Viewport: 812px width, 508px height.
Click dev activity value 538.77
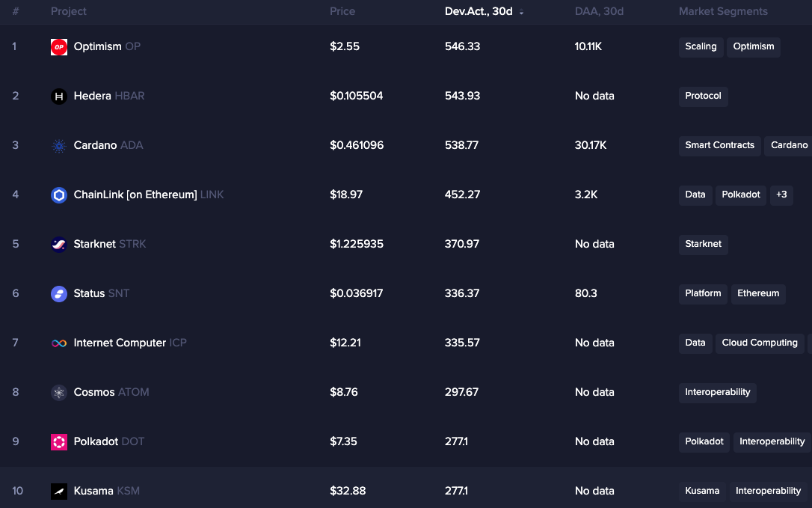(461, 145)
